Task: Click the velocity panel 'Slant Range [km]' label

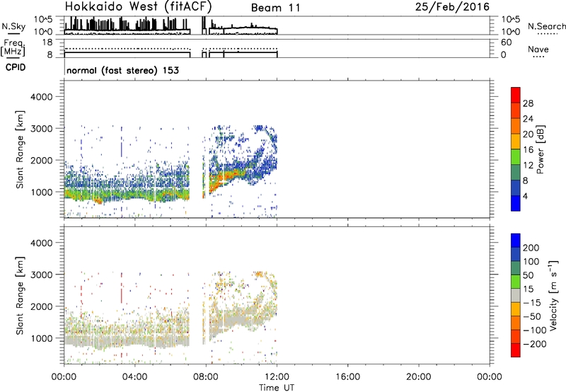Action: pyautogui.click(x=20, y=296)
